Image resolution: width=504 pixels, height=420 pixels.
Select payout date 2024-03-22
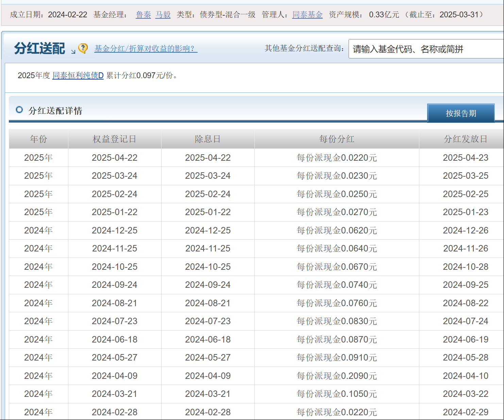pos(466,394)
